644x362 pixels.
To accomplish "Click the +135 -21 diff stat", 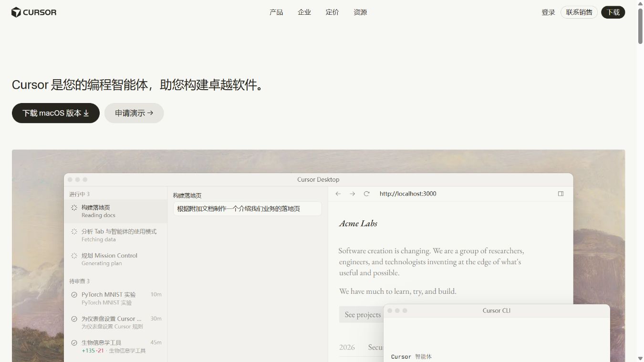I will pos(93,351).
